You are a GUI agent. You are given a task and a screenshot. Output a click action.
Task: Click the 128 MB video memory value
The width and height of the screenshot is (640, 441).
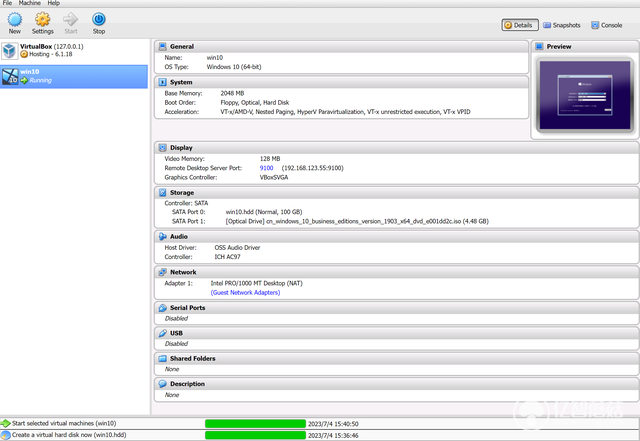coord(270,158)
